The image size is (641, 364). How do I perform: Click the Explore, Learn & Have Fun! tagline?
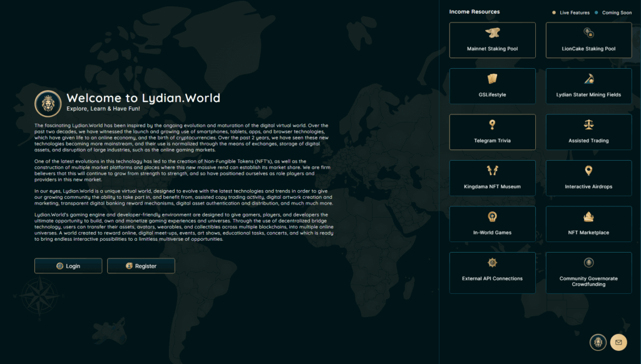tap(103, 109)
